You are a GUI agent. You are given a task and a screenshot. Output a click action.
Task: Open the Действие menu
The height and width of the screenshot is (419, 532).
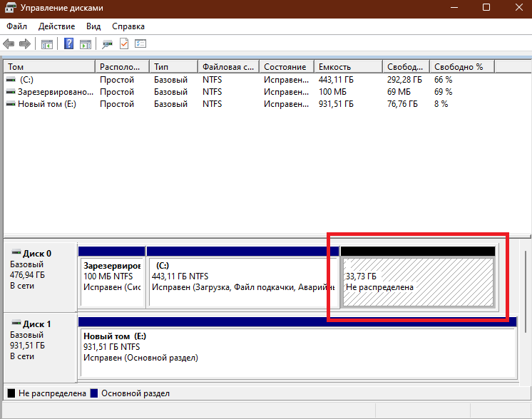point(56,26)
